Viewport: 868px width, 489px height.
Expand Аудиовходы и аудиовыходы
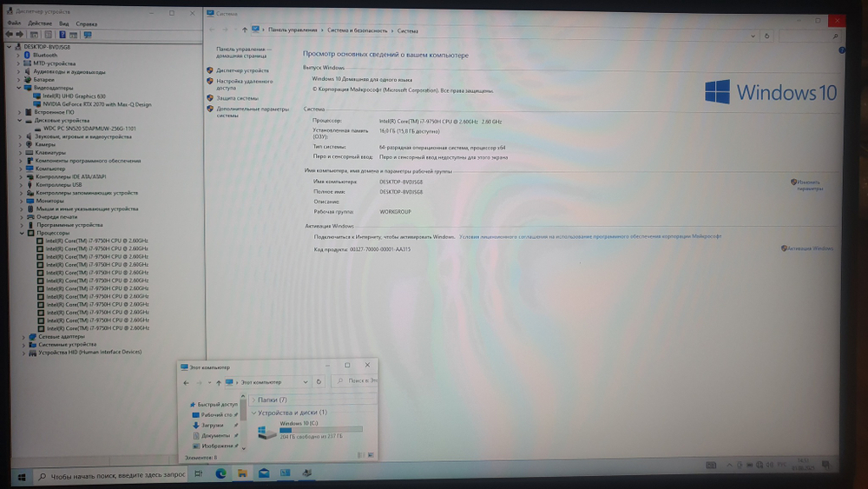click(18, 71)
